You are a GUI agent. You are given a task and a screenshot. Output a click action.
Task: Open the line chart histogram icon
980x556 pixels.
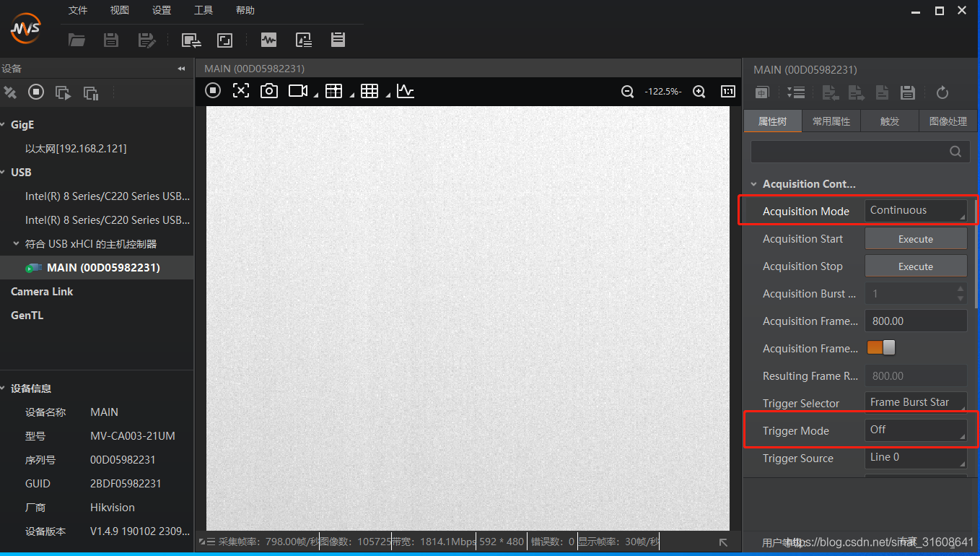(x=406, y=90)
